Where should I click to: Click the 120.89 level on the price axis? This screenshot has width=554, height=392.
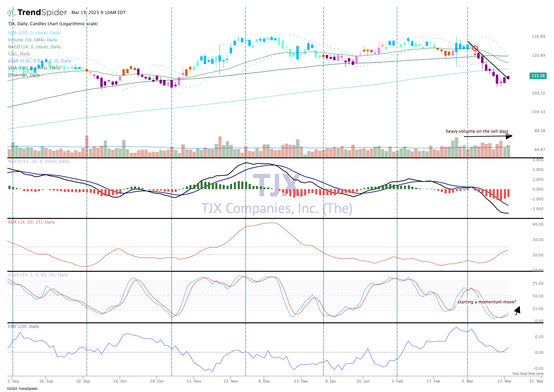(x=538, y=55)
